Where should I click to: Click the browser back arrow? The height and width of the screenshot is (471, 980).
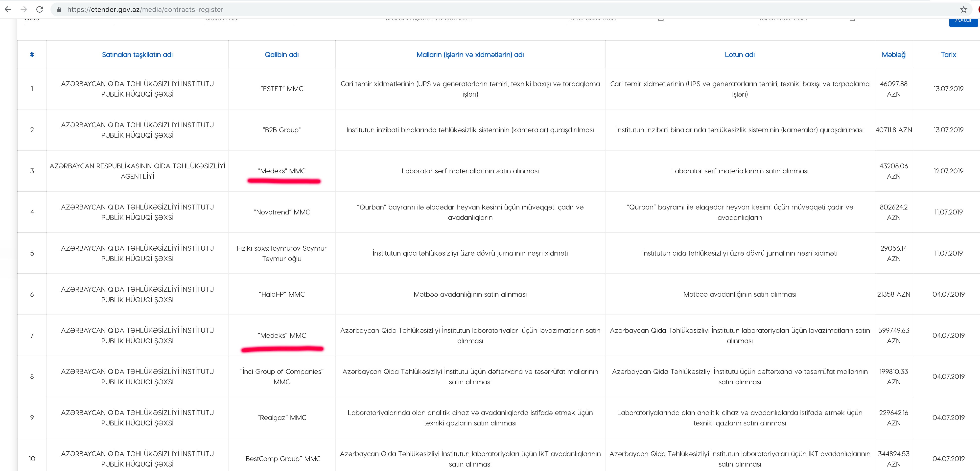[x=8, y=9]
